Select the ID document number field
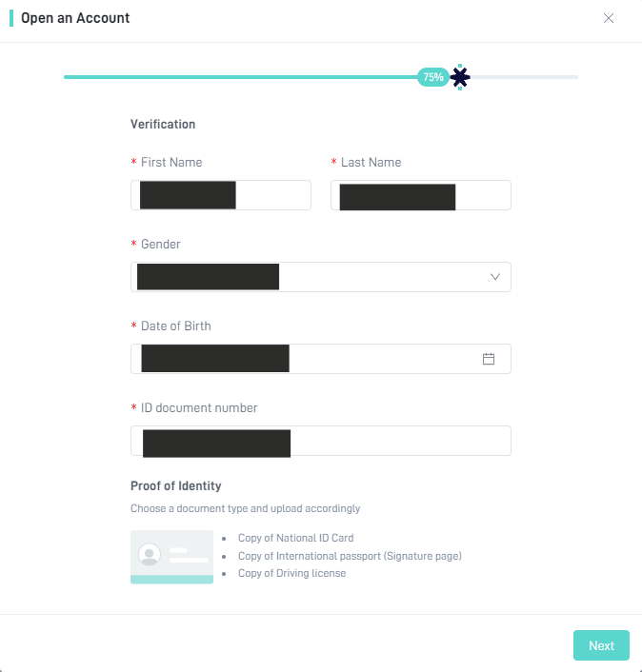 point(321,441)
